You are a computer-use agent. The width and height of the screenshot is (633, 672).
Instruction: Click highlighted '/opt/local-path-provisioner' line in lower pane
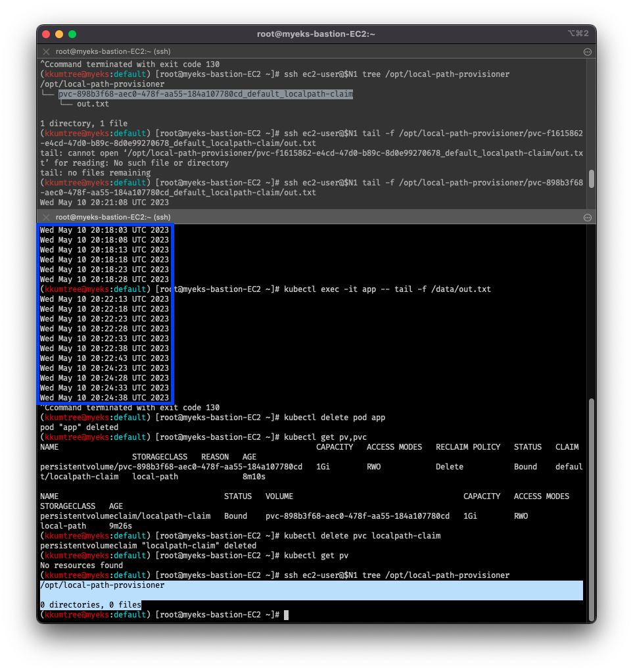[x=103, y=585]
